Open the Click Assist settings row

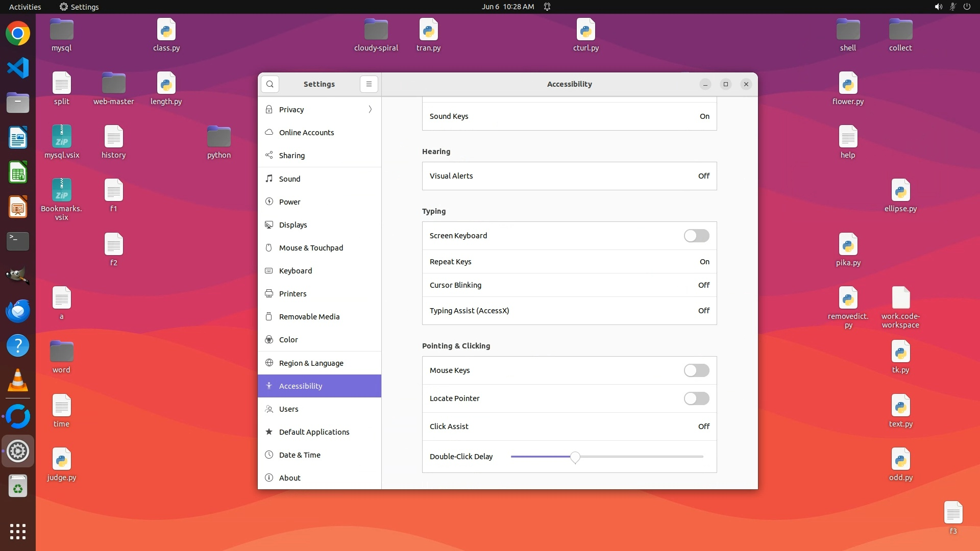click(x=569, y=427)
